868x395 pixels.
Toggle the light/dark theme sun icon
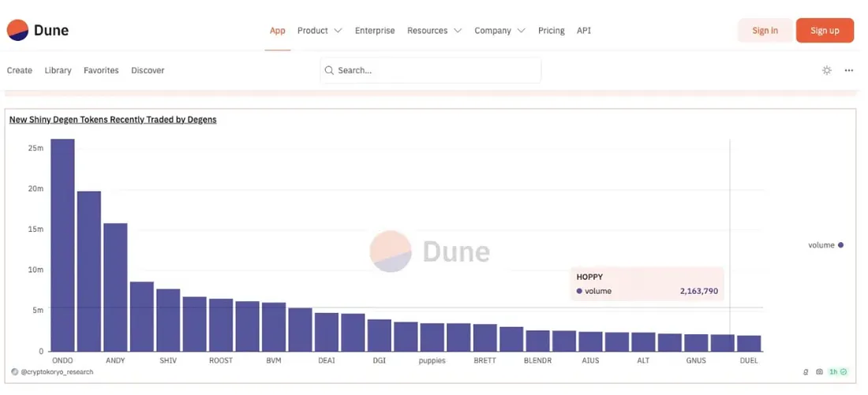[x=826, y=70]
